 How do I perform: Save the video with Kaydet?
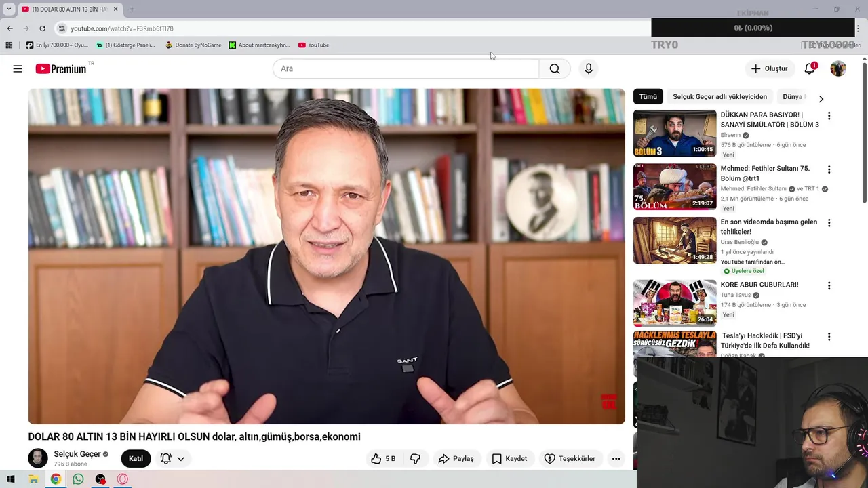509,459
